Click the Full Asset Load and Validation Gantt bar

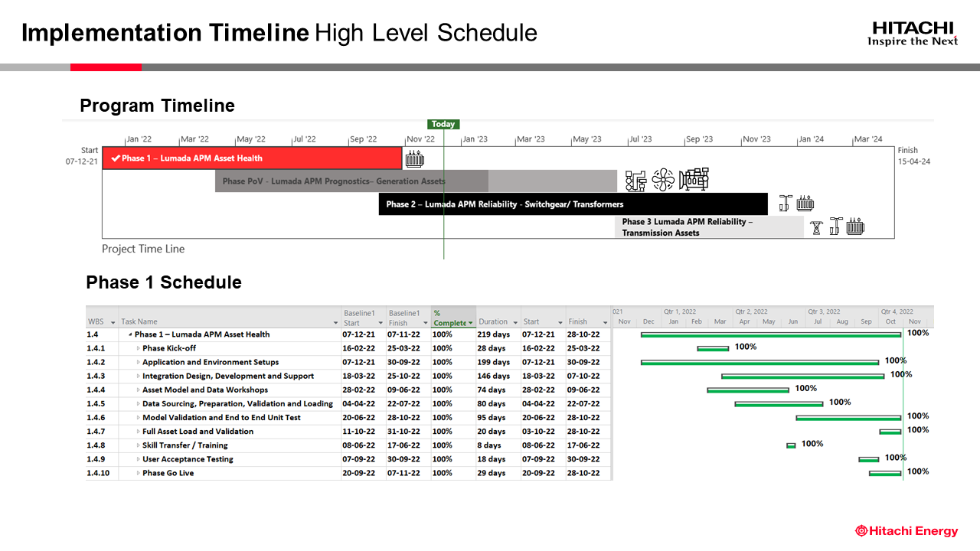(x=890, y=432)
